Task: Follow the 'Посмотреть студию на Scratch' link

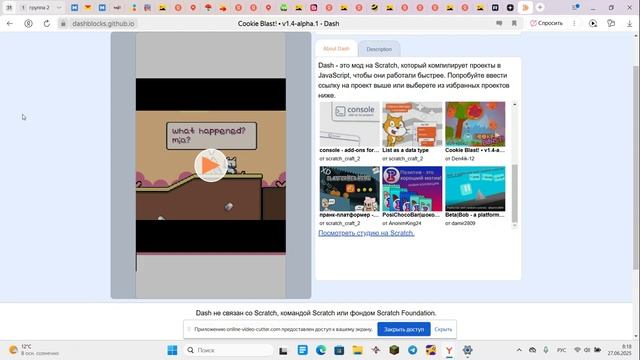Action: 366,233
